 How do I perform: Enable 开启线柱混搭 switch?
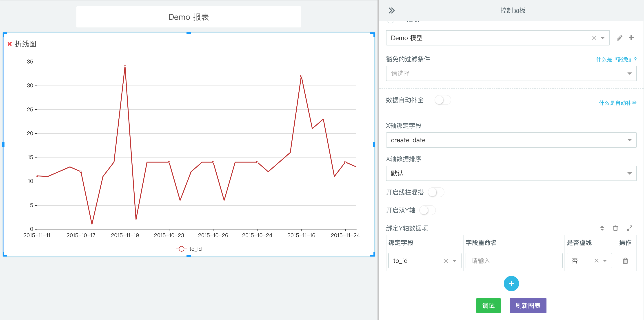(436, 192)
